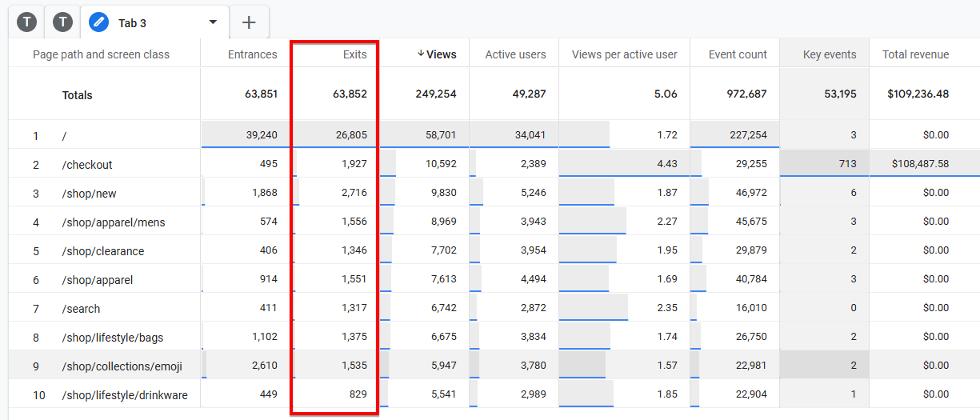
Task: Select the Views per active user header
Action: (624, 54)
